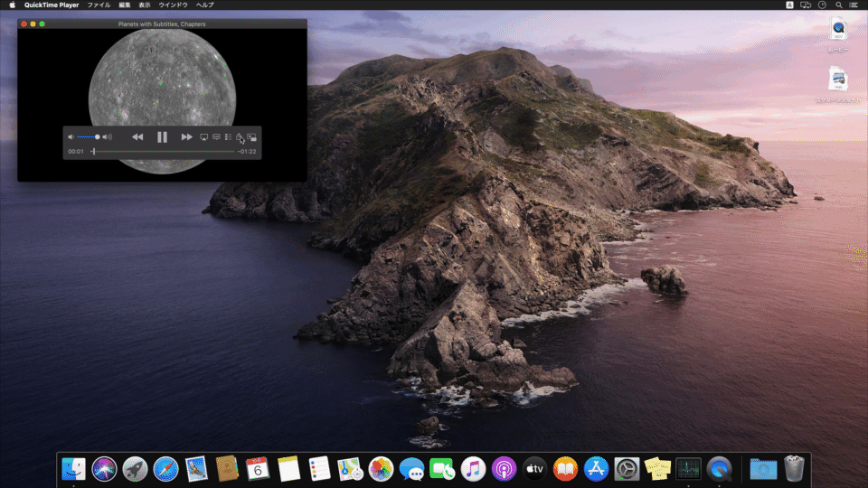868x488 pixels.
Task: Open the Apple menu
Action: [x=12, y=5]
